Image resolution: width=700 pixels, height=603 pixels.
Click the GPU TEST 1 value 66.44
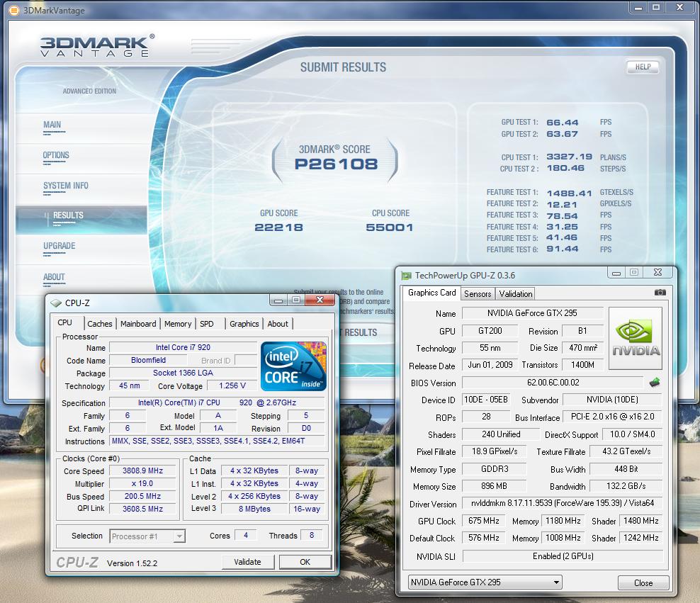(x=562, y=123)
